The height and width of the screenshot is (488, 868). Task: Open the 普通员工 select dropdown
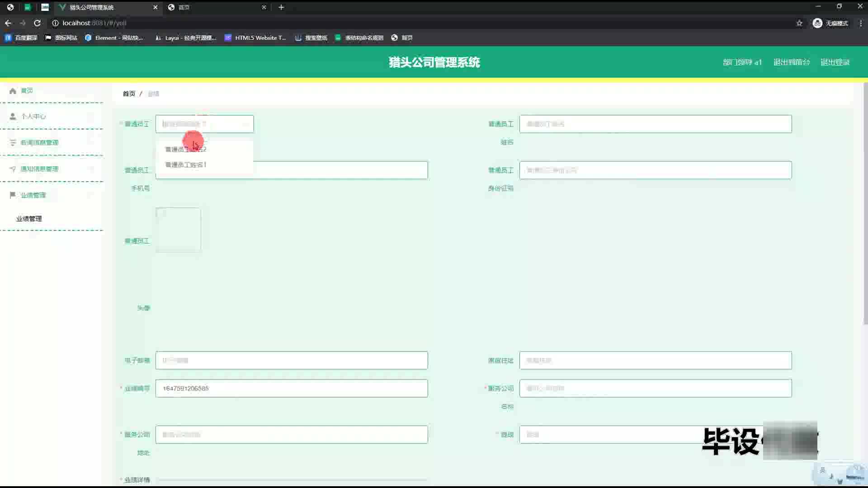tap(204, 124)
